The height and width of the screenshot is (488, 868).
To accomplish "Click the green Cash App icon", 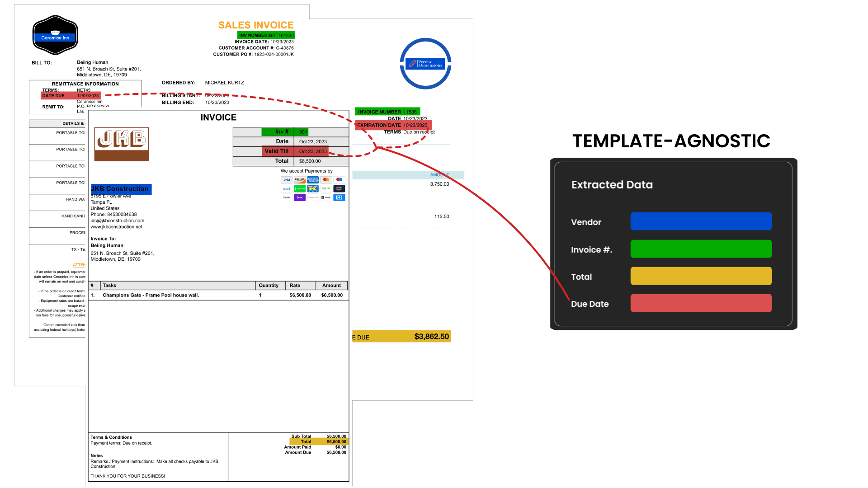I will click(x=300, y=188).
